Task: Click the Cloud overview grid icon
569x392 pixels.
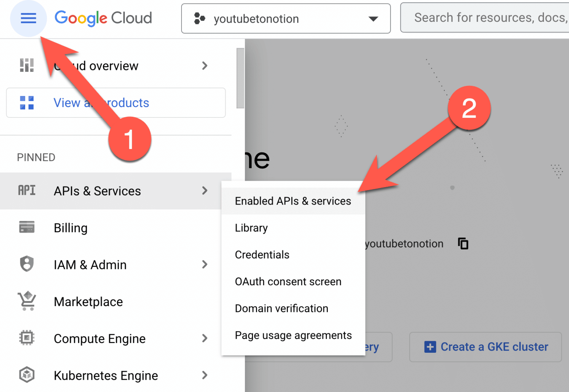Action: pos(26,66)
